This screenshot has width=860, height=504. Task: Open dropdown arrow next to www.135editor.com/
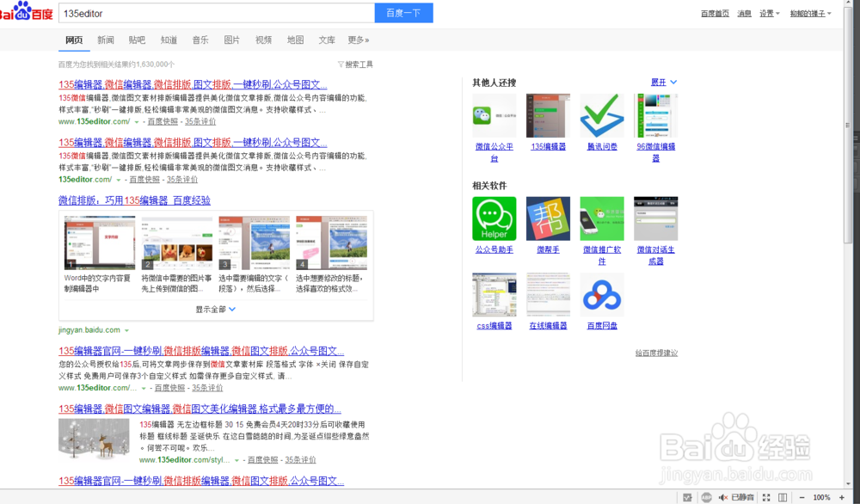(137, 122)
